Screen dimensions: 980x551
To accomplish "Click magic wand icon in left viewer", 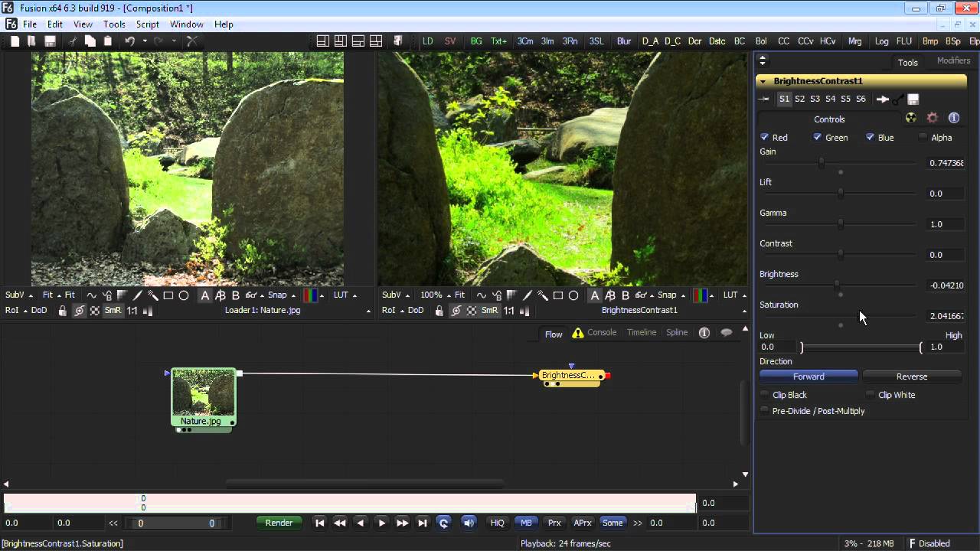I will tap(152, 295).
